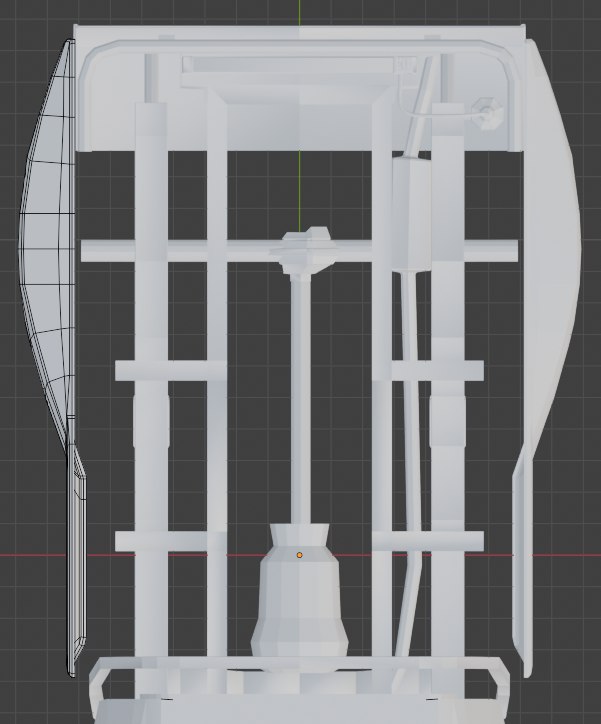Select the central hub on the upper crossbar
This screenshot has width=601, height=724.
pos(306,248)
